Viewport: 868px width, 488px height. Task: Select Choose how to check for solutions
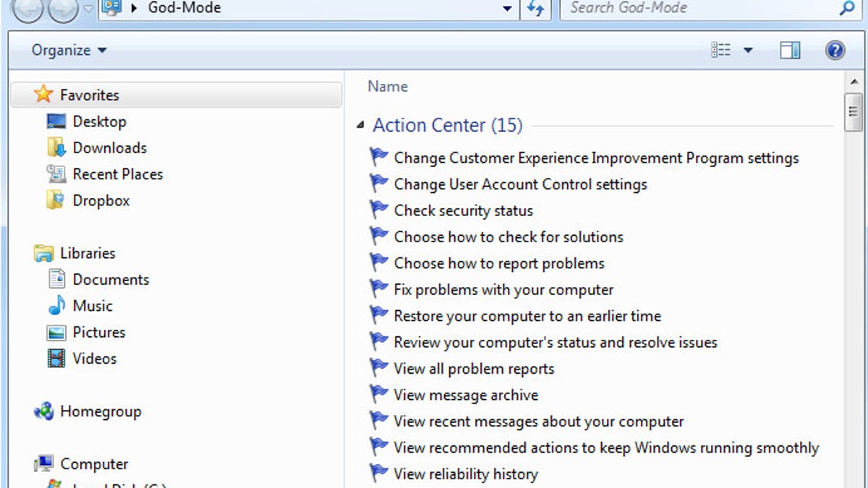coord(509,237)
